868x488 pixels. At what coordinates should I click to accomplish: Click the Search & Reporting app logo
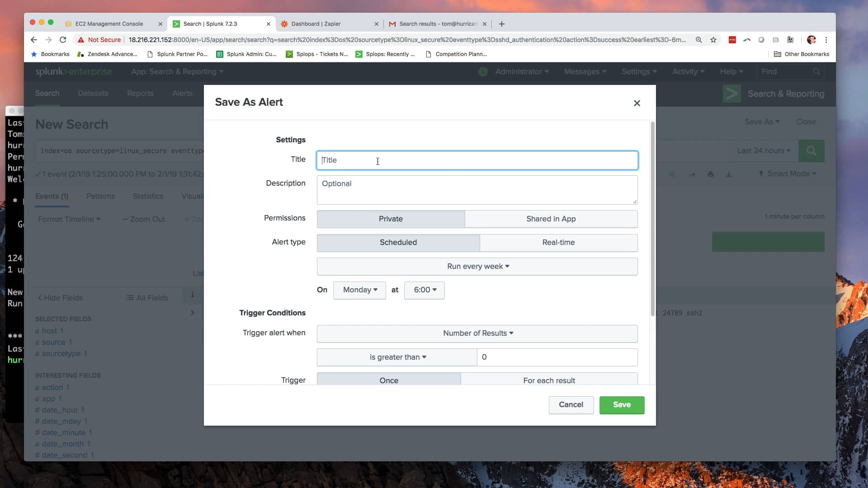(731, 94)
